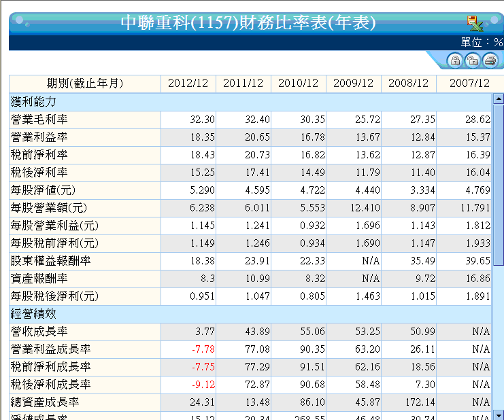The image size is (504, 420).
Task: Select the 2008/12 column header
Action: coord(409,84)
